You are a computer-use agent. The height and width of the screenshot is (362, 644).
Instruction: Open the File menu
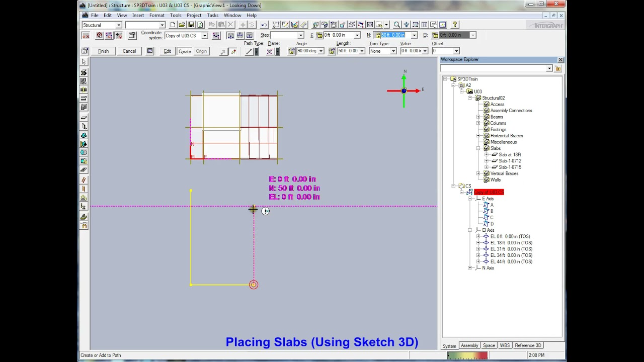tap(95, 16)
